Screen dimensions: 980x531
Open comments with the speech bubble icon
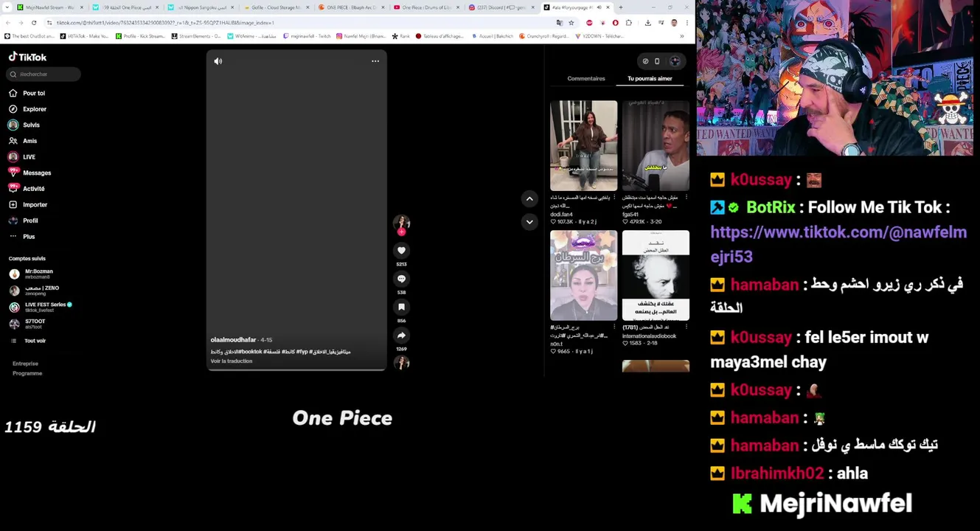click(401, 279)
